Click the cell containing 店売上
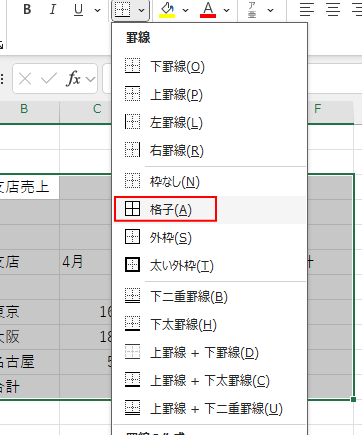 click(x=29, y=187)
